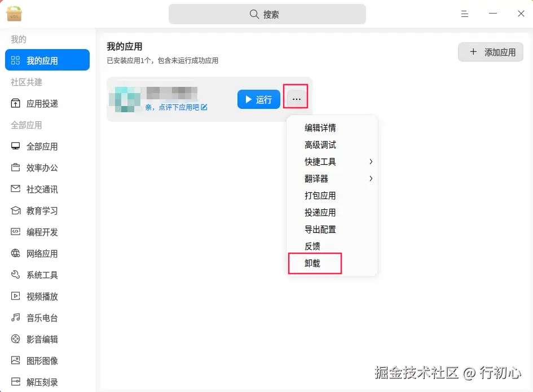
Task: Click the archive icon for 解压刻录
Action: (x=16, y=382)
